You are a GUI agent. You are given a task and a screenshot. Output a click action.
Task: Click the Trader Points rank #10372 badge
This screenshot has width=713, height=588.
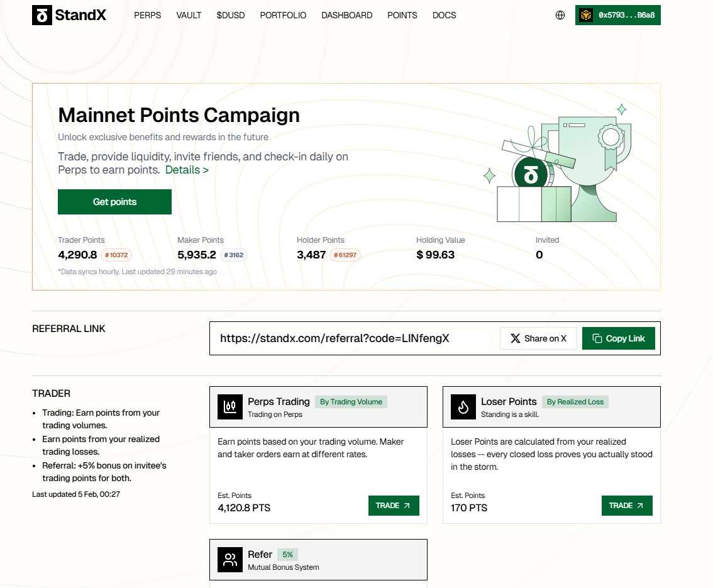(116, 255)
